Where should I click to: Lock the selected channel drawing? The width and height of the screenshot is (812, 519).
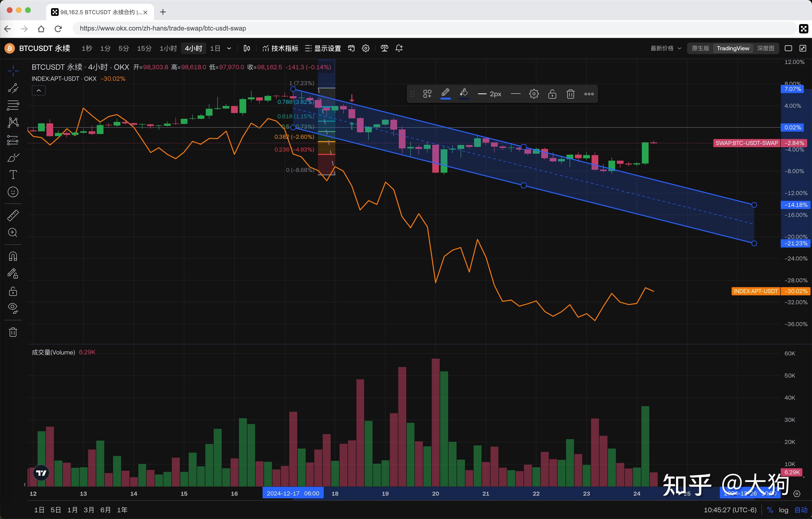tap(552, 94)
